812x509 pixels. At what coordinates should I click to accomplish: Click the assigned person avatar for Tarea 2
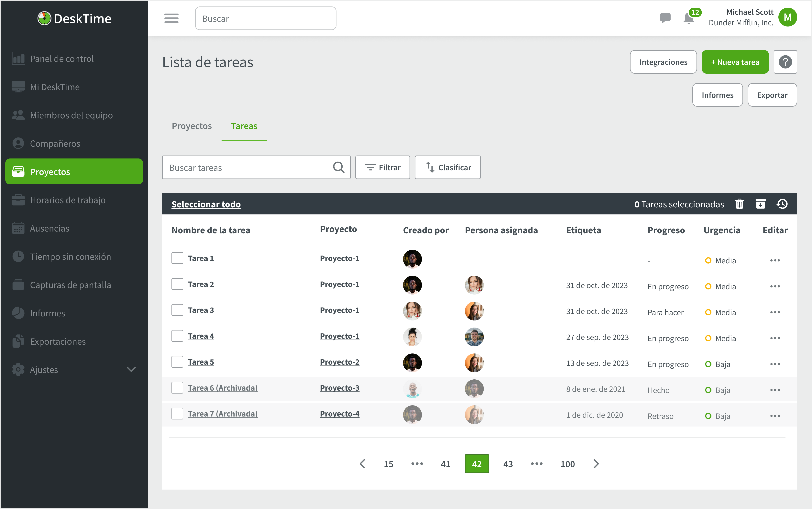[474, 285]
